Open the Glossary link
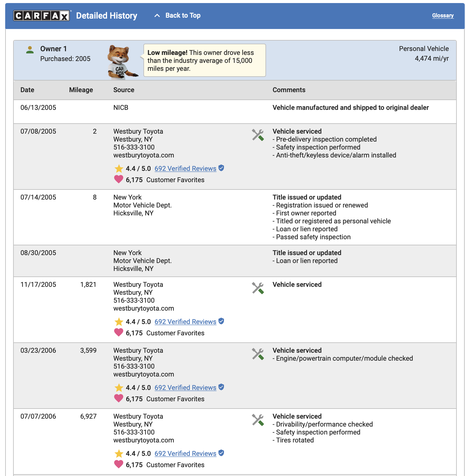The width and height of the screenshot is (465, 476). click(x=443, y=16)
